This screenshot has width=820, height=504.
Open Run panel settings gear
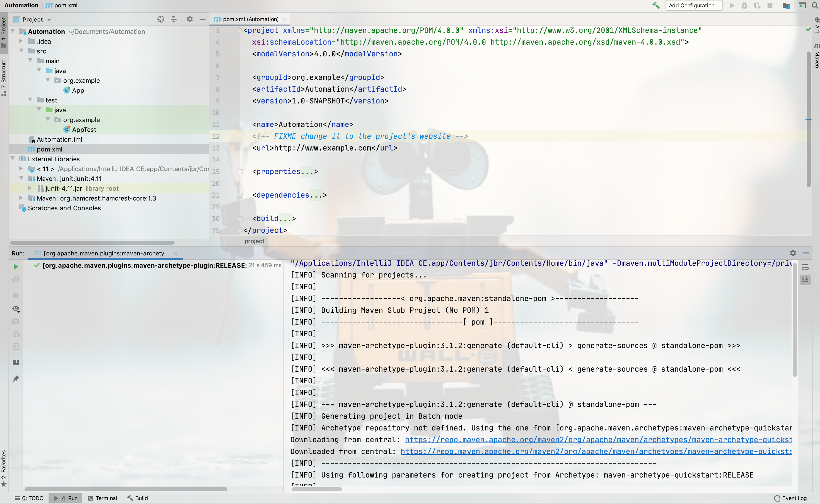pos(793,253)
